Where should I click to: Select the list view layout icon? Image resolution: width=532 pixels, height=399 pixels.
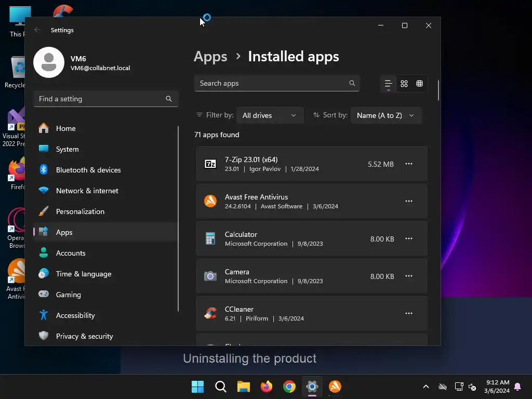pyautogui.click(x=389, y=84)
